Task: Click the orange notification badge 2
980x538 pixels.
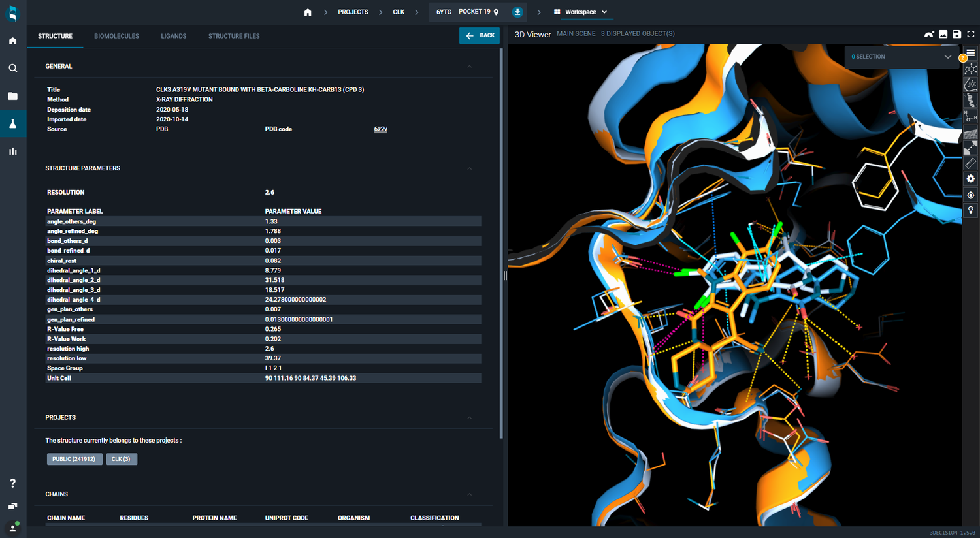Action: 962,58
